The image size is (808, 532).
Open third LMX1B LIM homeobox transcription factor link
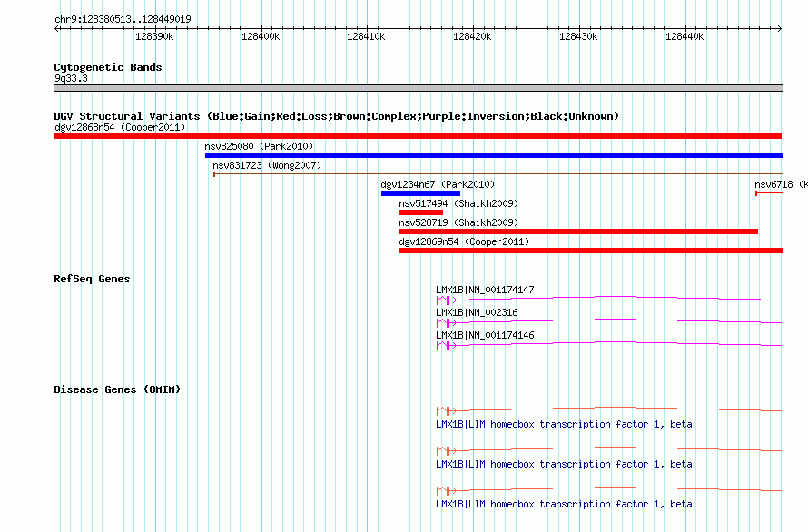point(564,504)
